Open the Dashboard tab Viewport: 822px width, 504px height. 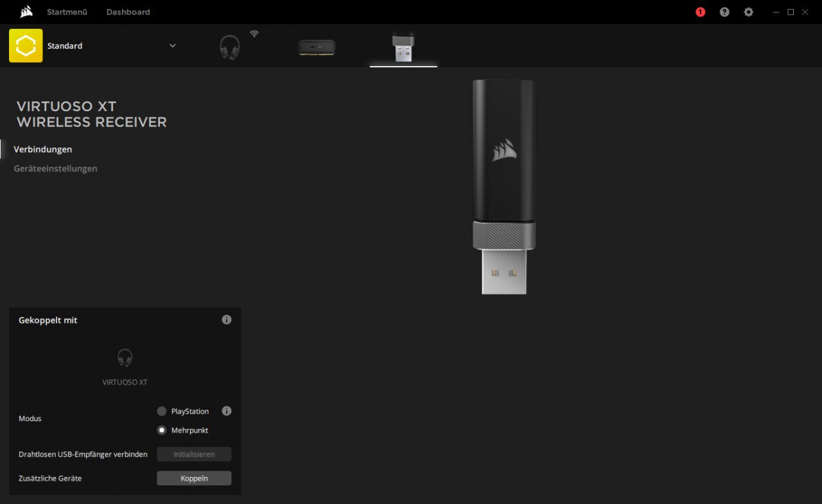(x=128, y=12)
